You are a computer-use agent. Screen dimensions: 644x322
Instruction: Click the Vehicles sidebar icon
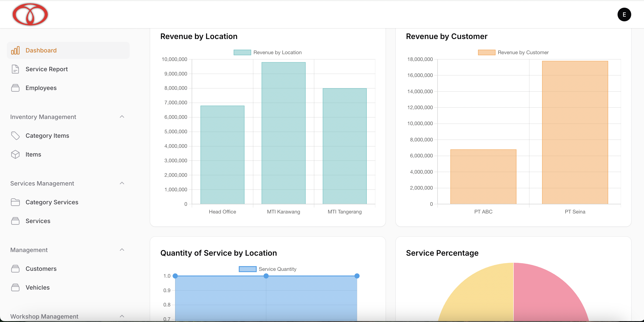(15, 287)
